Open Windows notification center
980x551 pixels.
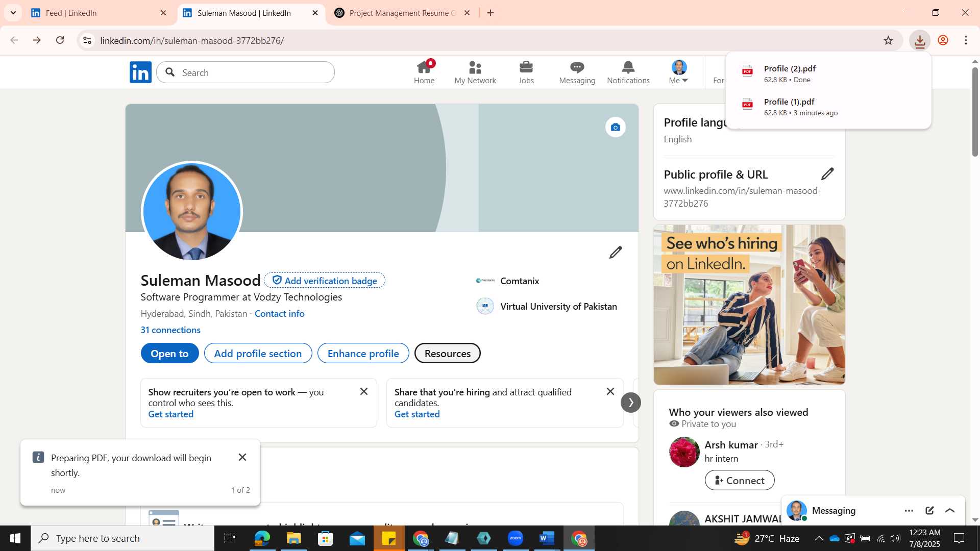960,538
